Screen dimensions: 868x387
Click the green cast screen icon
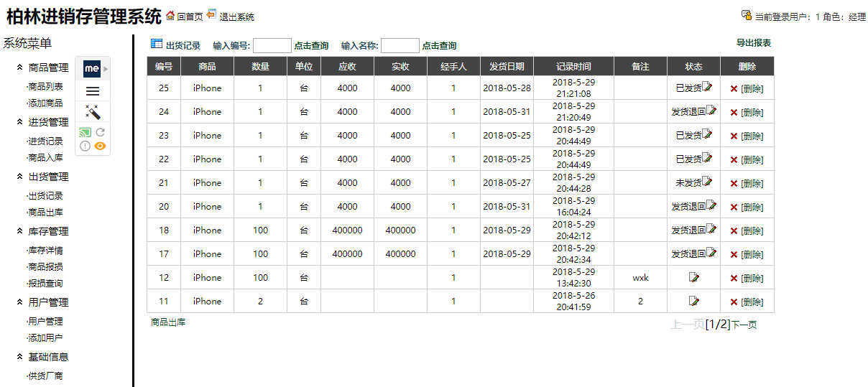pos(85,132)
